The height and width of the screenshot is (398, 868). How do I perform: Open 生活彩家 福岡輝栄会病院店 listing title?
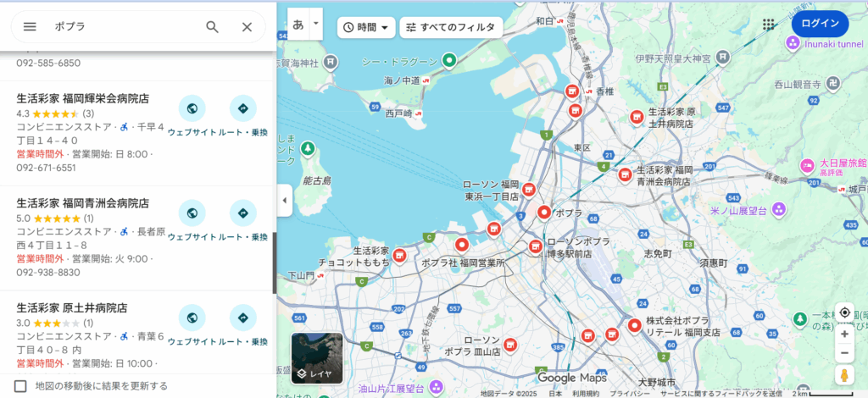(82, 99)
